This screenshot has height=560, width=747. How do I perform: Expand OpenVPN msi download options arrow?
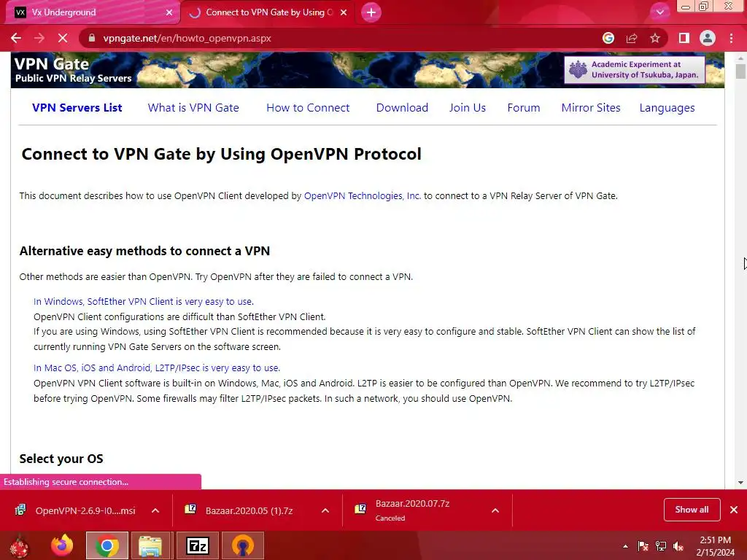coord(155,510)
